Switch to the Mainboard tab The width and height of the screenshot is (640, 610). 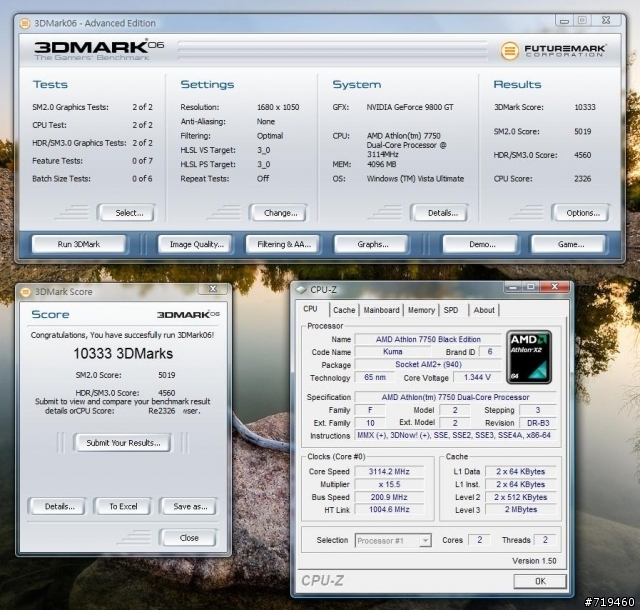click(x=382, y=310)
